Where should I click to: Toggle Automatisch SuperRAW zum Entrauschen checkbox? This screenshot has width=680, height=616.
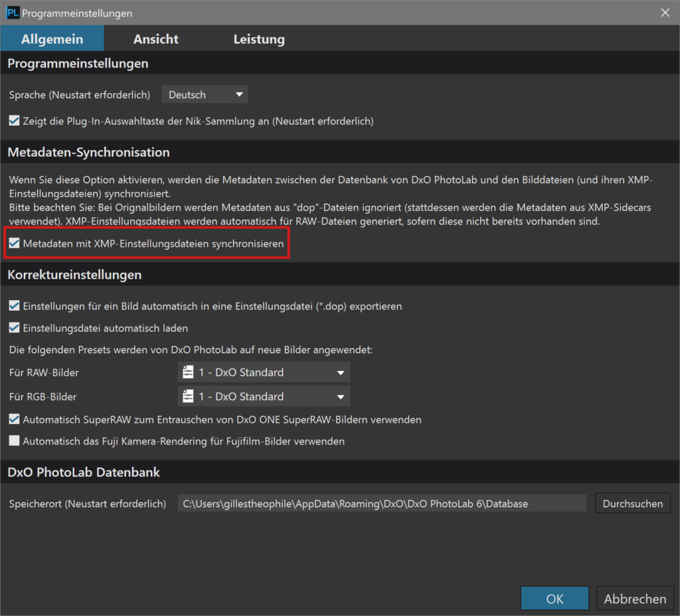pyautogui.click(x=15, y=420)
